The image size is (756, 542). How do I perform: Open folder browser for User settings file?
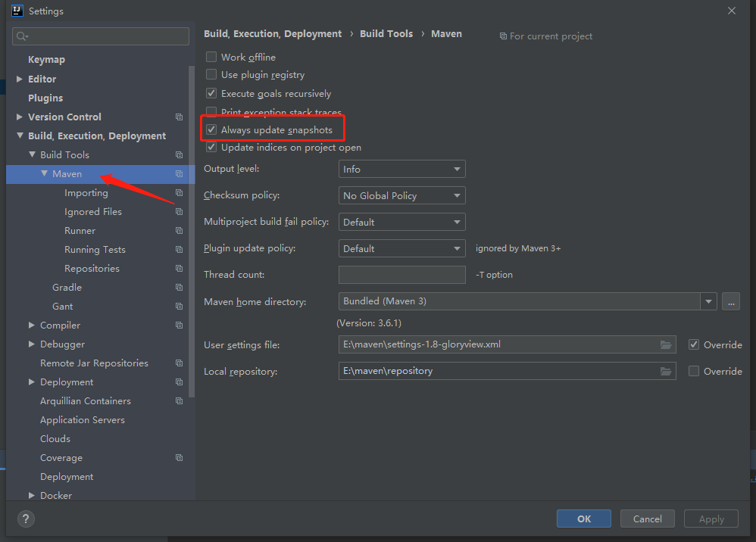(666, 344)
